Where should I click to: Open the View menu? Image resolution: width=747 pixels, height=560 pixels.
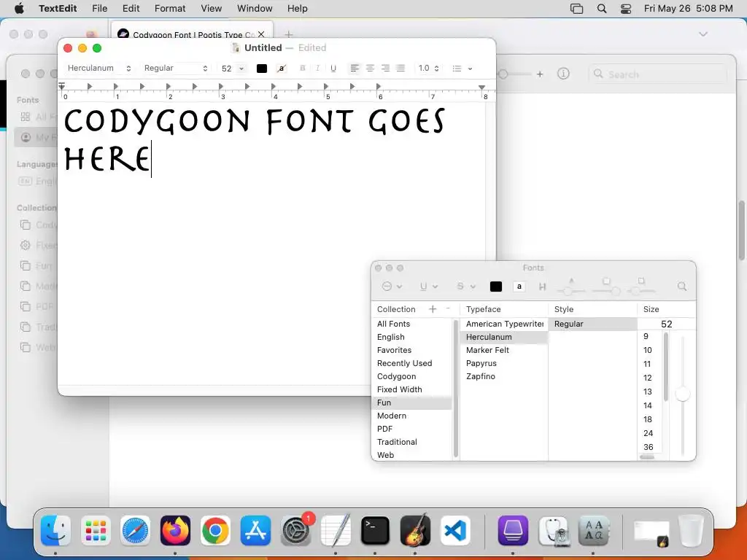(211, 9)
